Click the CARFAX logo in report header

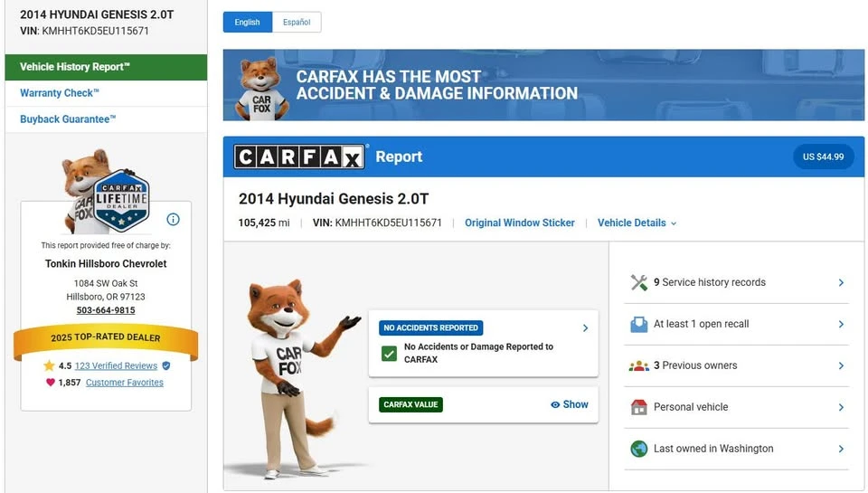pos(299,156)
